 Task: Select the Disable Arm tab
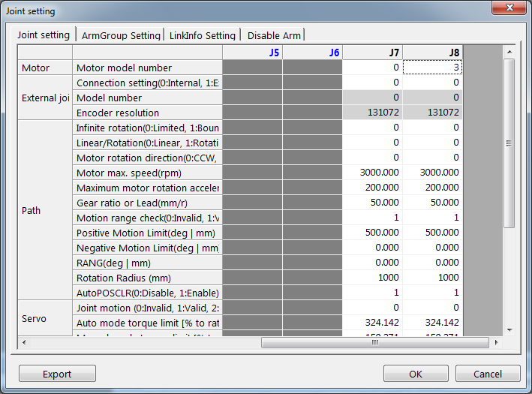tap(274, 35)
